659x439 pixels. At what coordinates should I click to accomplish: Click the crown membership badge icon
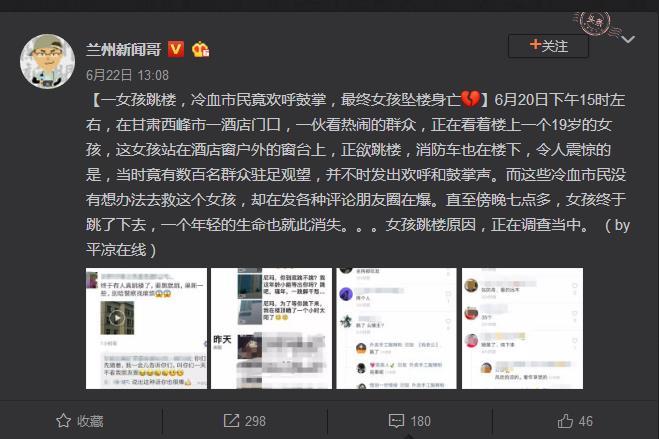click(x=200, y=50)
